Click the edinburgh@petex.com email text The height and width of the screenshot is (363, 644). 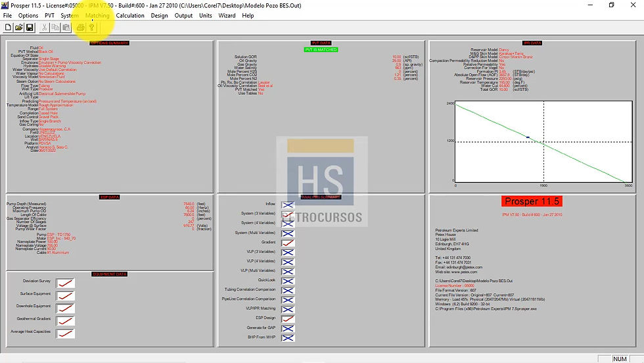click(465, 267)
